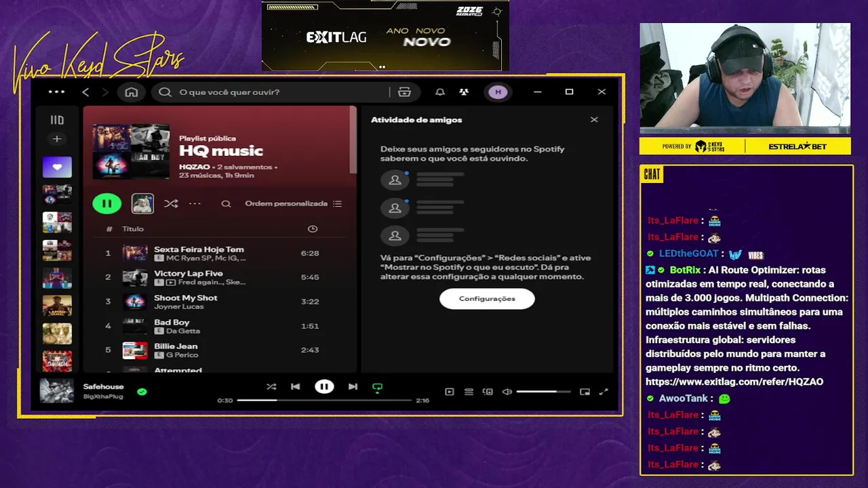Open the Browse icon in search bar
The image size is (868, 488).
[x=405, y=92]
